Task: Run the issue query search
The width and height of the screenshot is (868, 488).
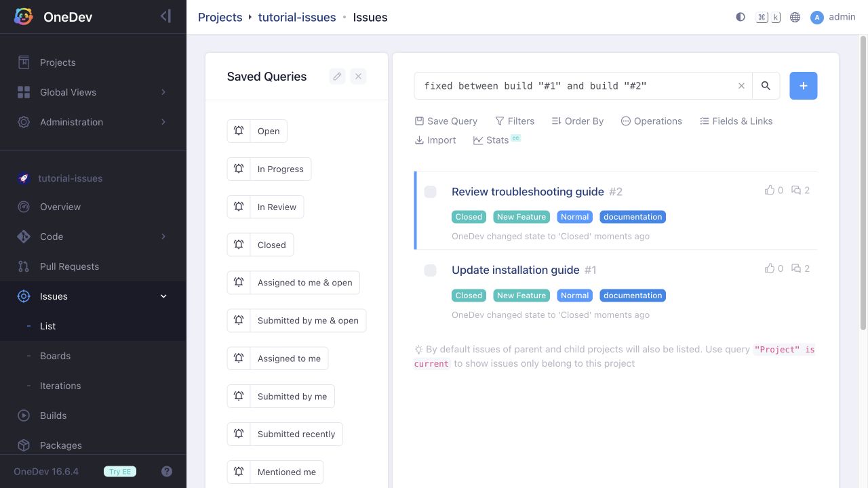Action: click(x=766, y=86)
